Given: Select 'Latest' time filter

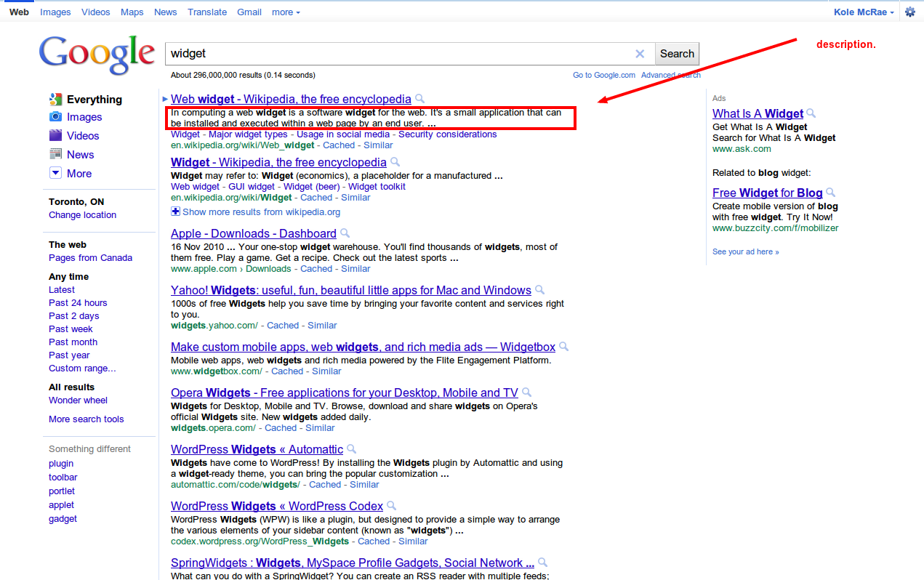Looking at the screenshot, I should 62,289.
